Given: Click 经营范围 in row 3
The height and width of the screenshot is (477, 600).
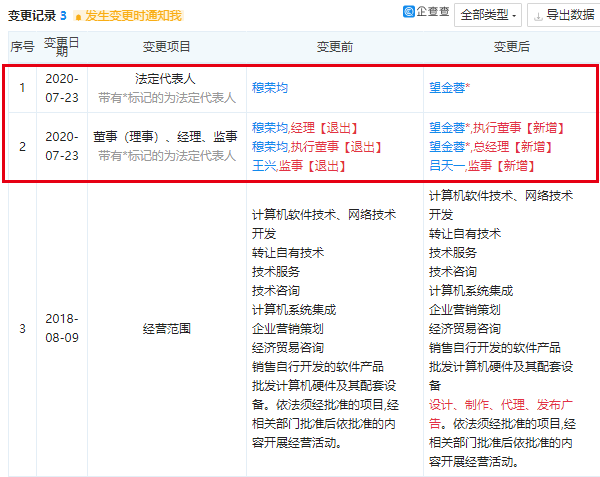Looking at the screenshot, I should 166,329.
